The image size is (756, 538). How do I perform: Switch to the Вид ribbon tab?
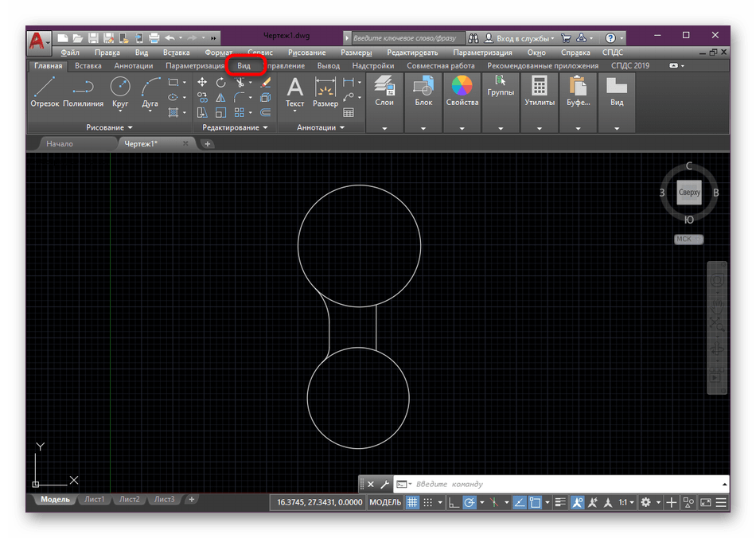tap(244, 66)
